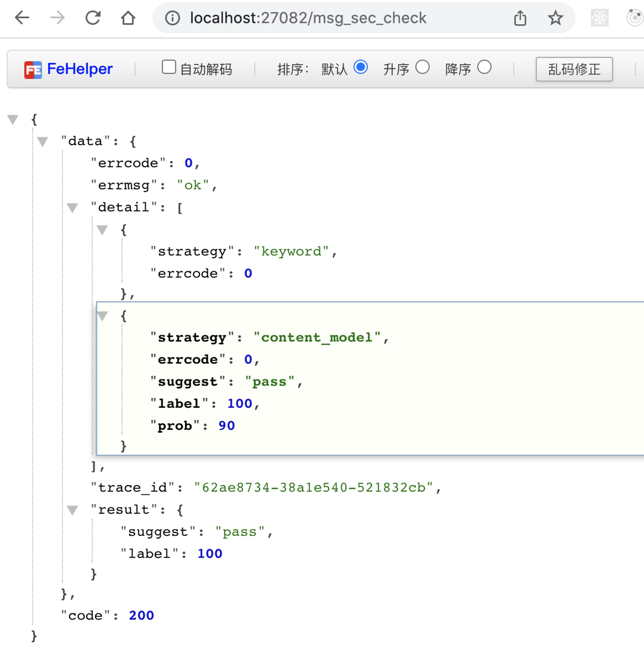
Task: Click the browser back arrow
Action: pyautogui.click(x=22, y=18)
